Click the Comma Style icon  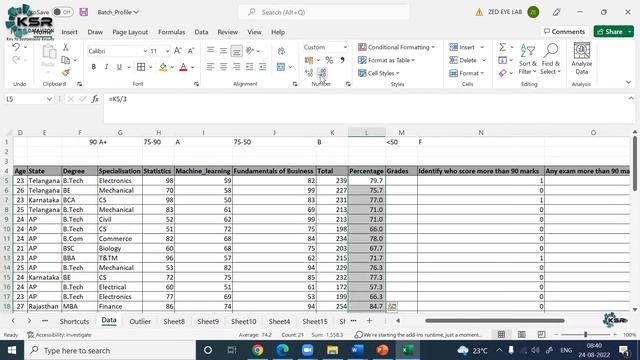[342, 60]
